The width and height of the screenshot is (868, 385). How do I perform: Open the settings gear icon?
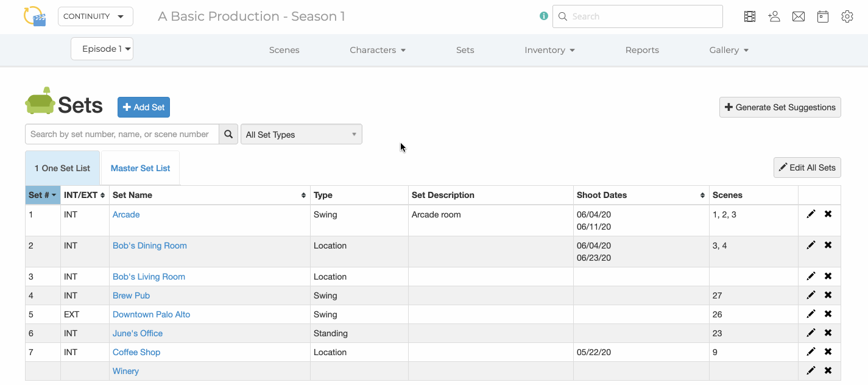coord(847,16)
